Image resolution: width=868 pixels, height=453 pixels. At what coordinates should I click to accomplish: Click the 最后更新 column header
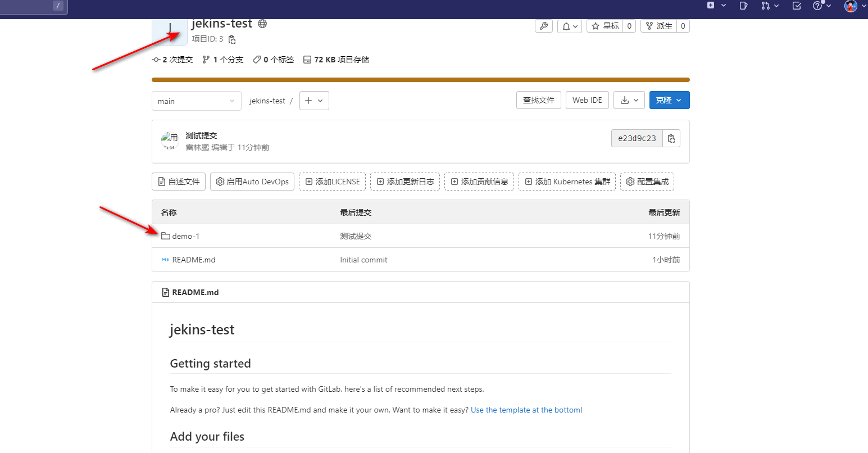664,212
